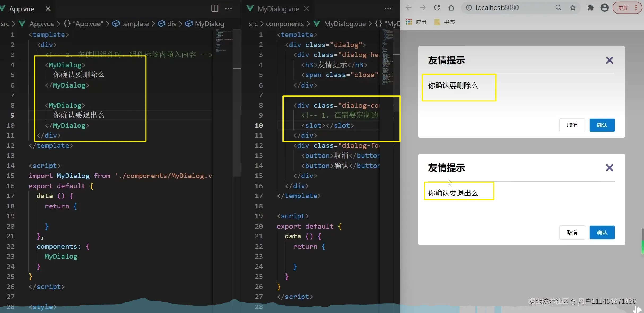Viewport: 644px width, 313px height.
Task: Click 取消 button in the second dialog
Action: click(x=572, y=232)
